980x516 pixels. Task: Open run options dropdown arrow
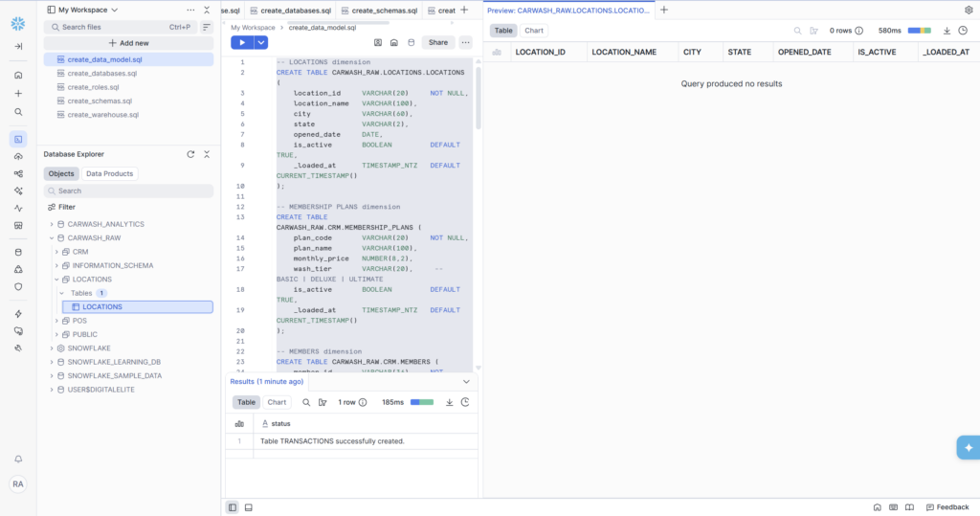[261, 42]
